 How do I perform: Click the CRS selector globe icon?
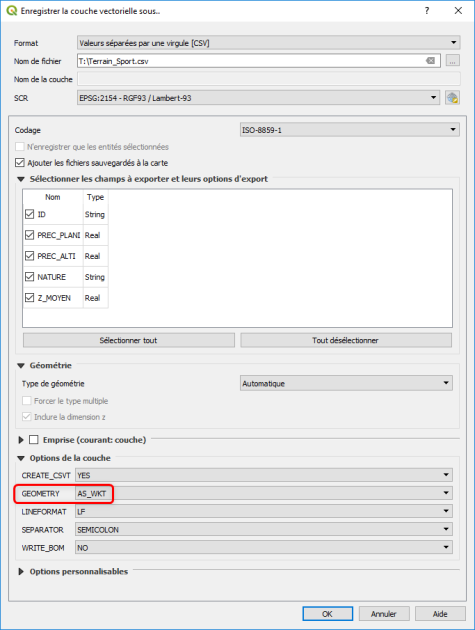point(452,98)
